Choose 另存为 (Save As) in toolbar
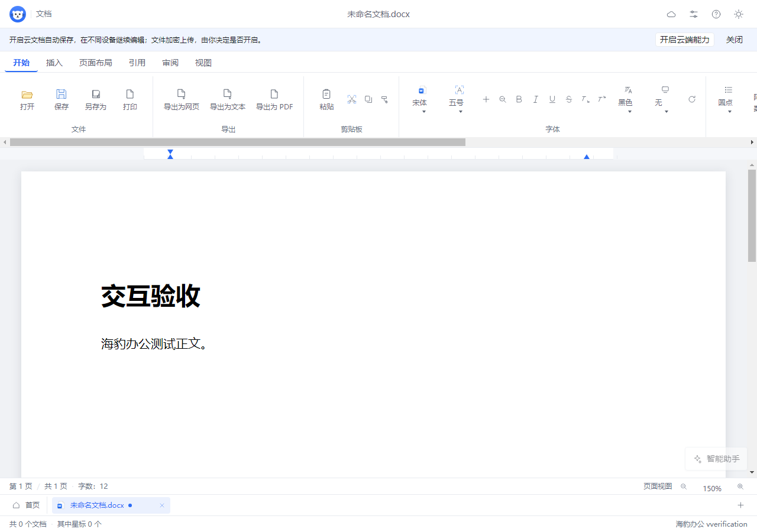The height and width of the screenshot is (532, 757). click(96, 99)
